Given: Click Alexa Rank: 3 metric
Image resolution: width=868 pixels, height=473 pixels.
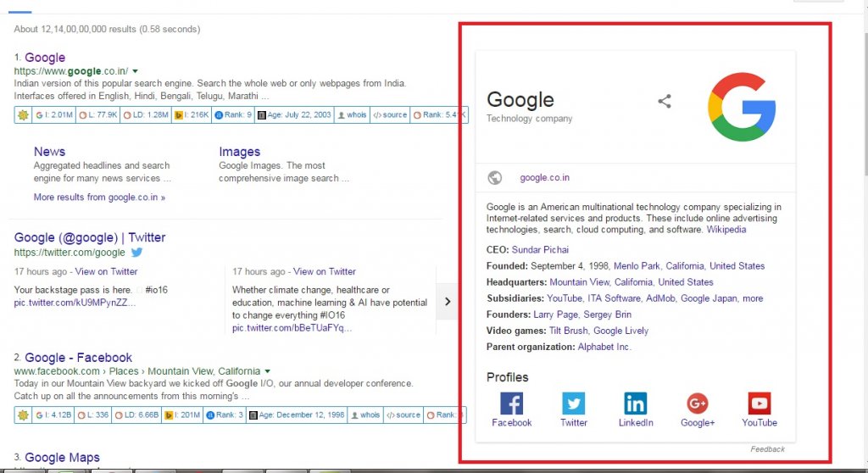Looking at the screenshot, I should [225, 415].
